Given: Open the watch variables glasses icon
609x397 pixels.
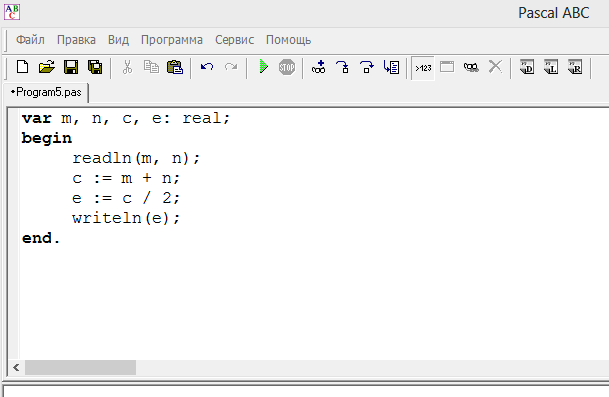Looking at the screenshot, I should [x=471, y=68].
